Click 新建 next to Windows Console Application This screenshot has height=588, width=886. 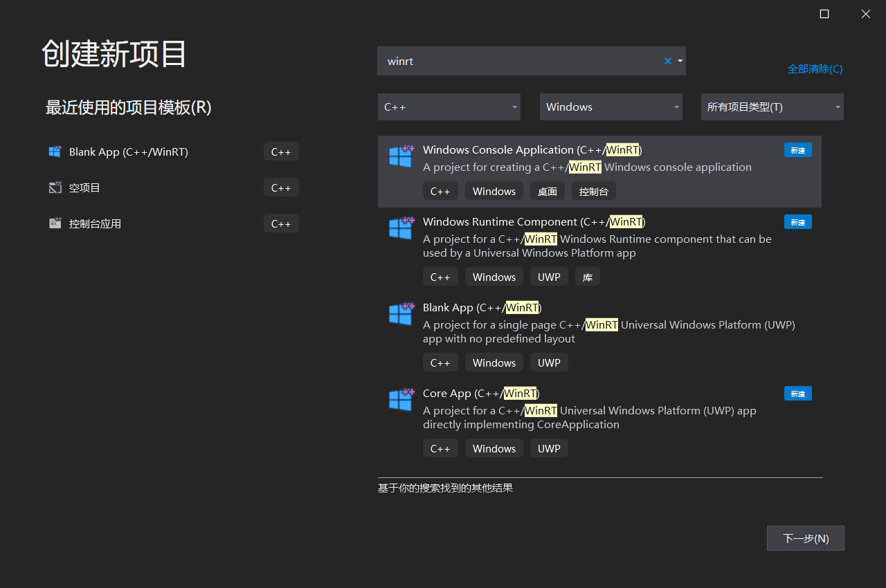click(x=797, y=149)
